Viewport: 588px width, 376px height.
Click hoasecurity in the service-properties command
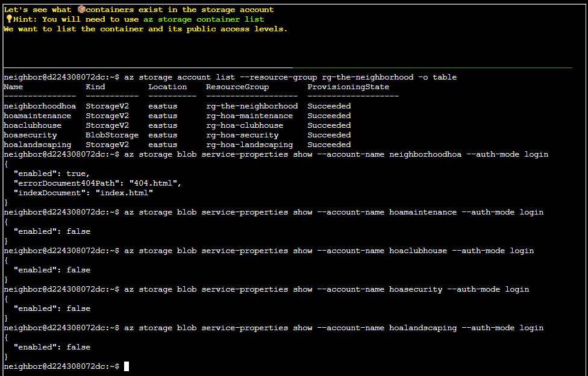(x=416, y=289)
